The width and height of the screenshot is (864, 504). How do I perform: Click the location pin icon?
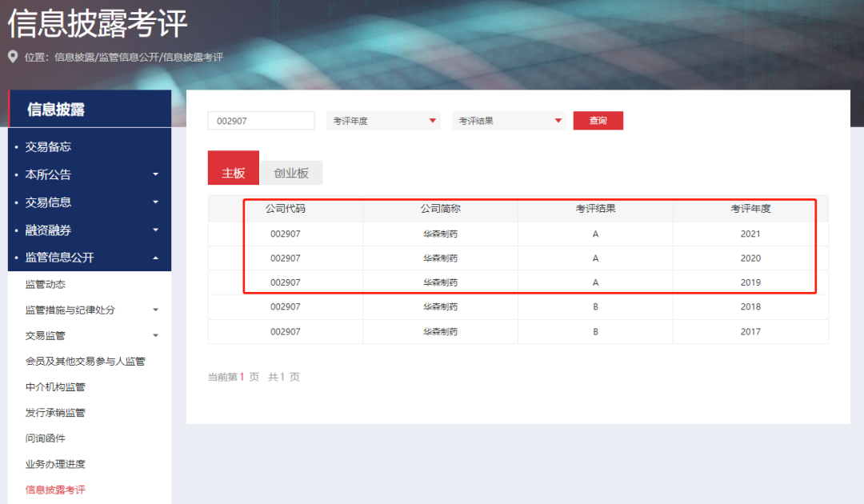pyautogui.click(x=13, y=58)
